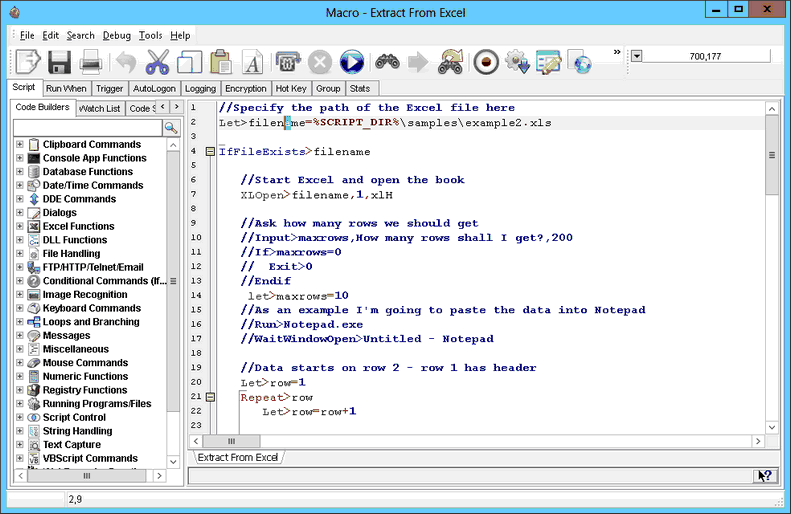Copy selection using the copy icon
Screen dimensions: 791x514
(x=189, y=63)
